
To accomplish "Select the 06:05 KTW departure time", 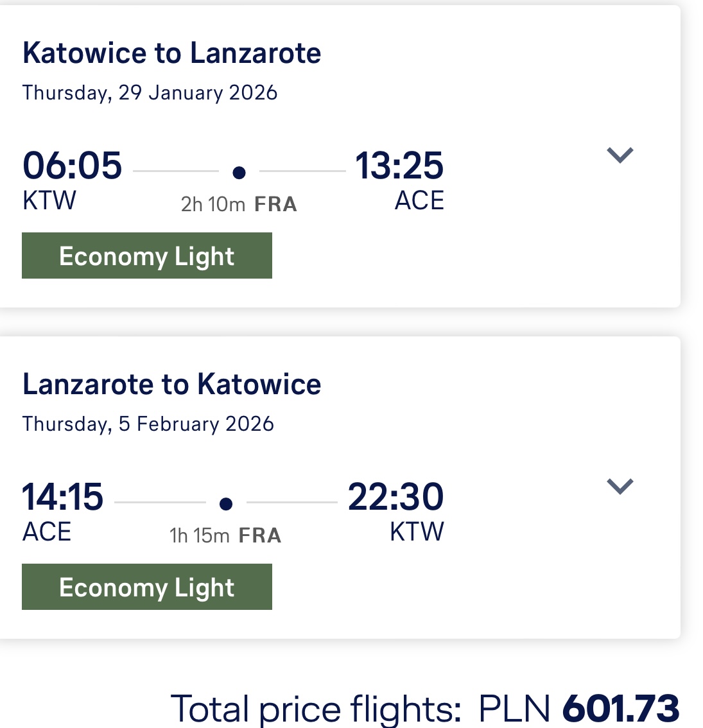I will coord(72,165).
